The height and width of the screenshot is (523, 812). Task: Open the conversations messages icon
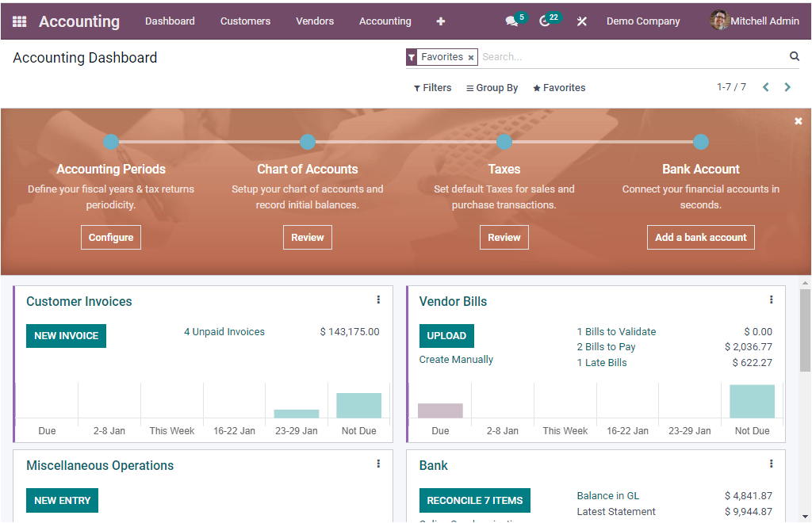[511, 21]
